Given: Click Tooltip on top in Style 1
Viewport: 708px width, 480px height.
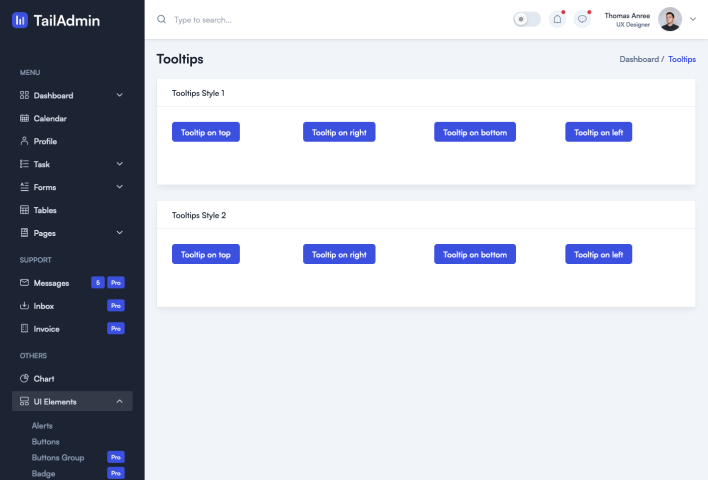Looking at the screenshot, I should tap(206, 132).
